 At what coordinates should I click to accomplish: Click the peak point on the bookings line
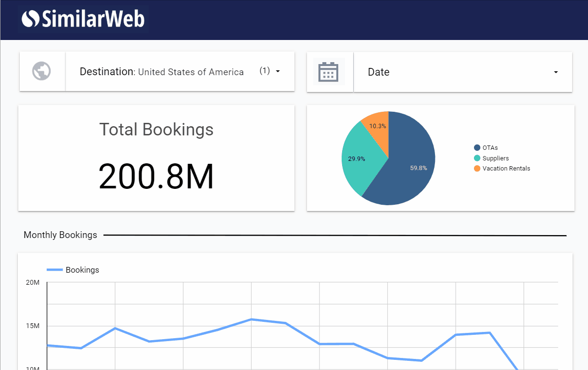pyautogui.click(x=251, y=319)
